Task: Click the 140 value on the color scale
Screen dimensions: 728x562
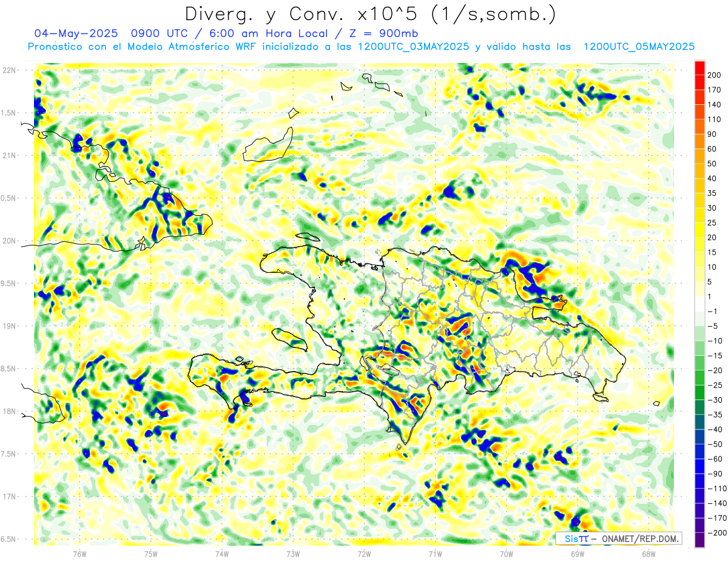Action: (x=715, y=105)
